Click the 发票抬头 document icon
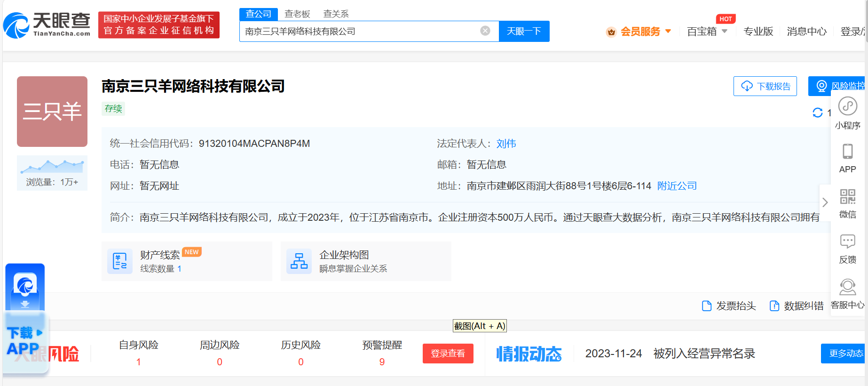The height and width of the screenshot is (386, 868). (x=706, y=306)
